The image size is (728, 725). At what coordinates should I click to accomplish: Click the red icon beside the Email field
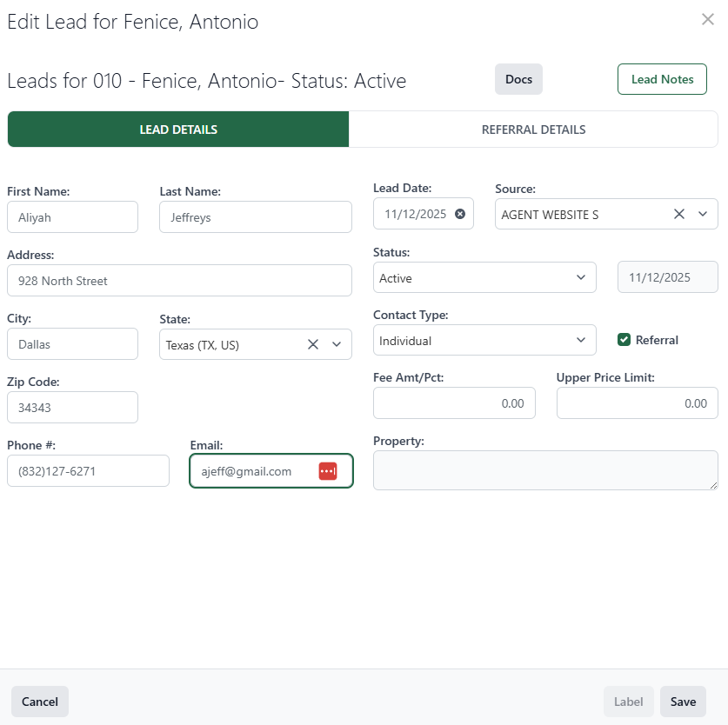(x=328, y=470)
